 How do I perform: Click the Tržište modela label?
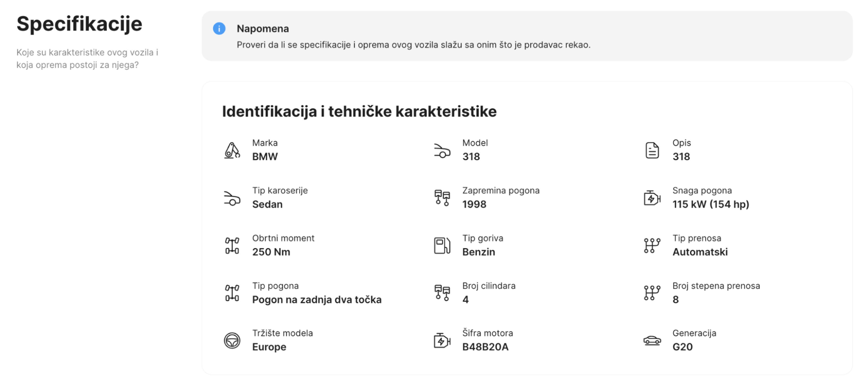282,333
